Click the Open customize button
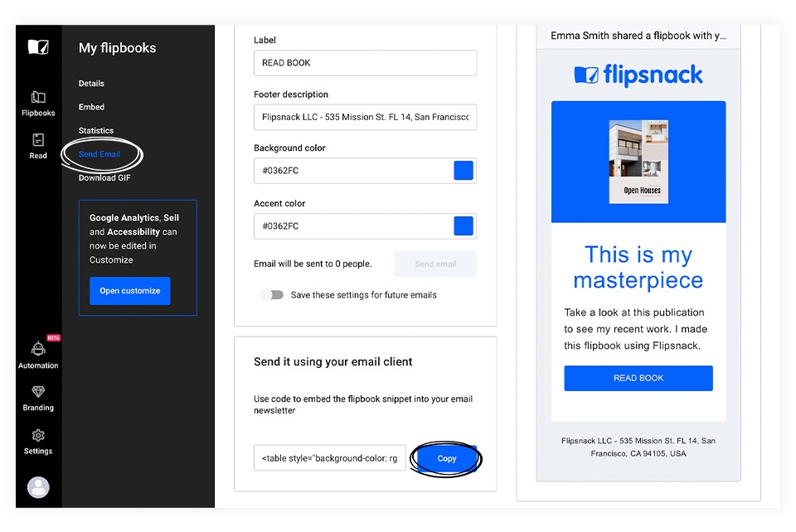This screenshot has width=796, height=532. point(130,291)
